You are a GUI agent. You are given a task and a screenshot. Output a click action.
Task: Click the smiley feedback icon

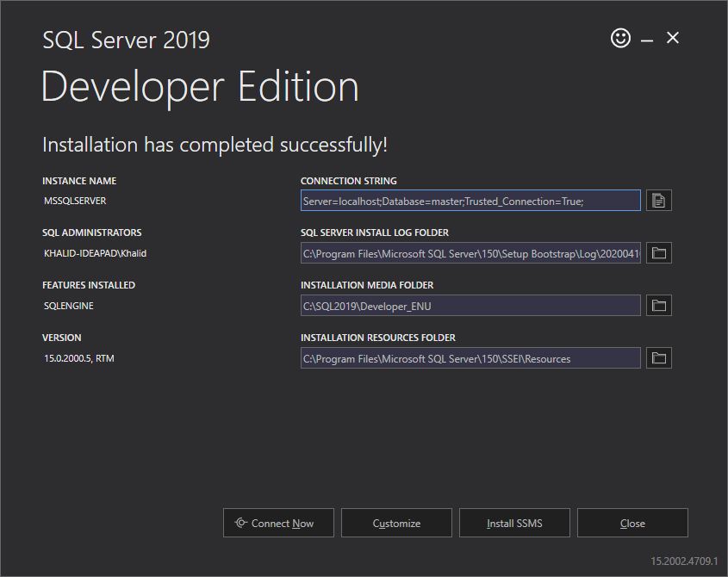(620, 38)
